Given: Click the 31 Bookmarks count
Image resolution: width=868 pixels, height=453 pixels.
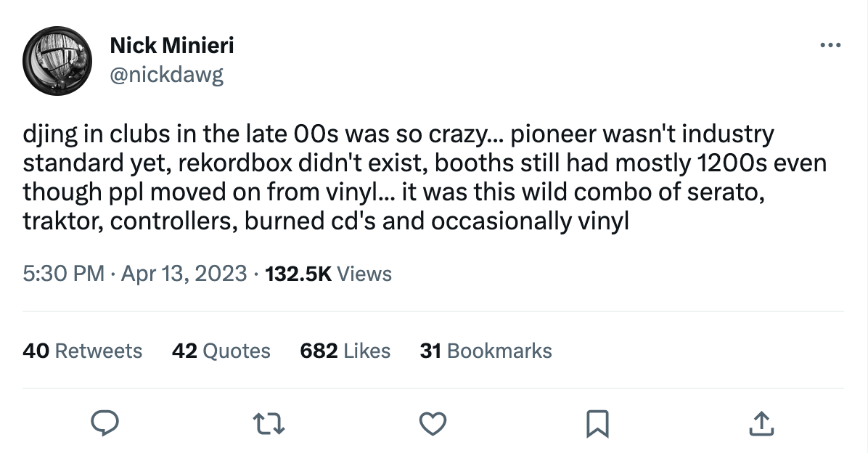Looking at the screenshot, I should (x=486, y=351).
